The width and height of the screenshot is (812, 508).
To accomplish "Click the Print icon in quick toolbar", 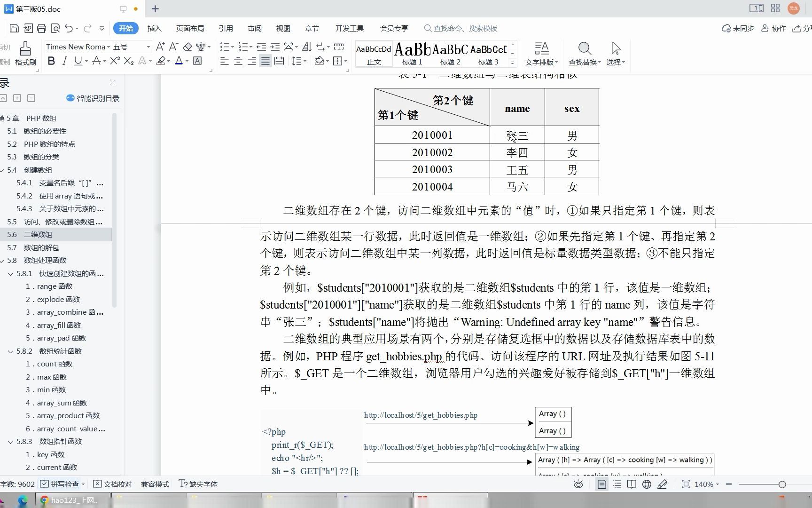I will click(41, 28).
